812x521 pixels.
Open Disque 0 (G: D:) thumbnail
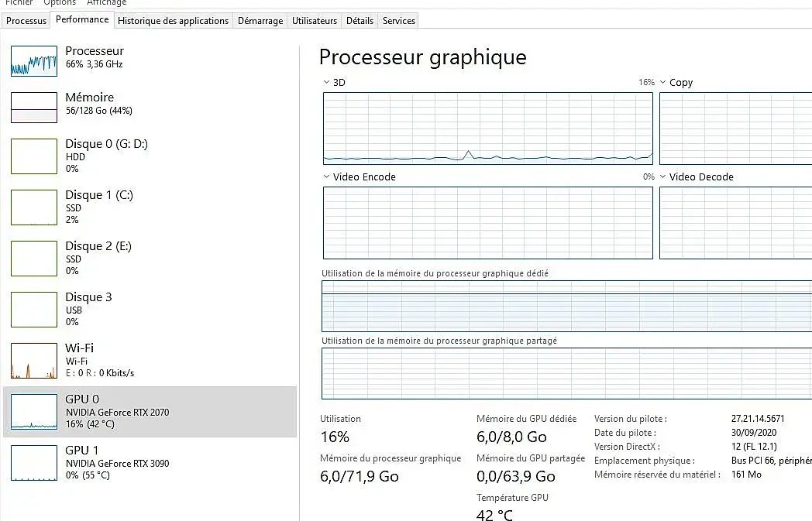pos(34,156)
